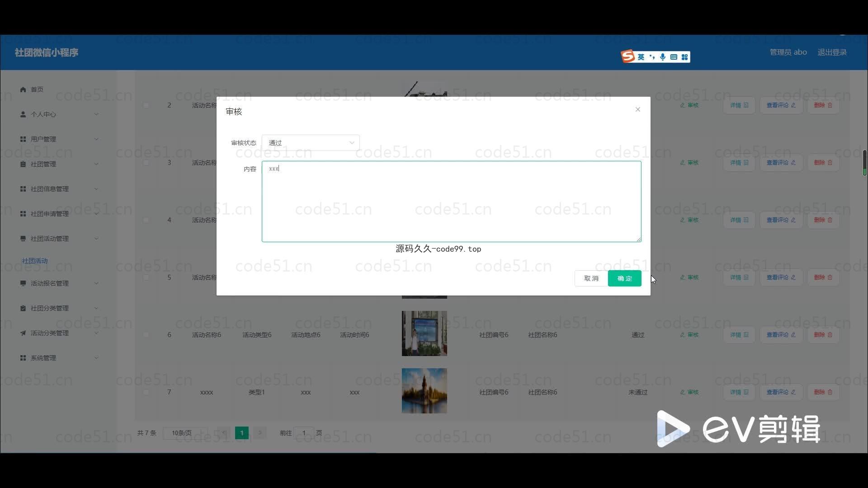868x488 pixels.
Task: Tick the checkbox for row 2
Action: coord(146,105)
